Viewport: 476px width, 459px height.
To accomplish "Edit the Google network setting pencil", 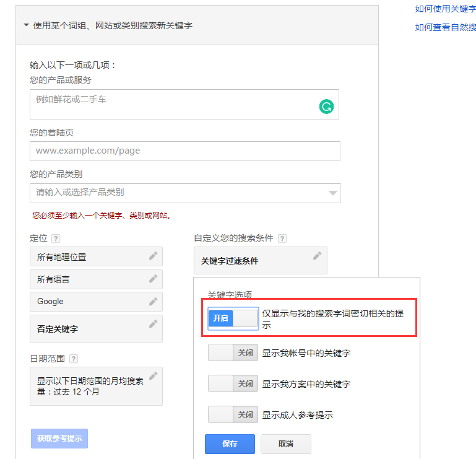I will [154, 301].
